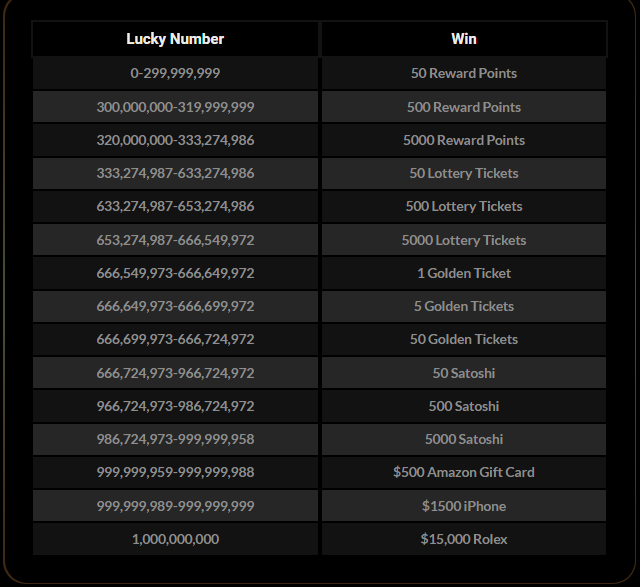The width and height of the screenshot is (640, 587).
Task: Click the 320,000,000-333,274,986 range cell
Action: click(x=175, y=140)
